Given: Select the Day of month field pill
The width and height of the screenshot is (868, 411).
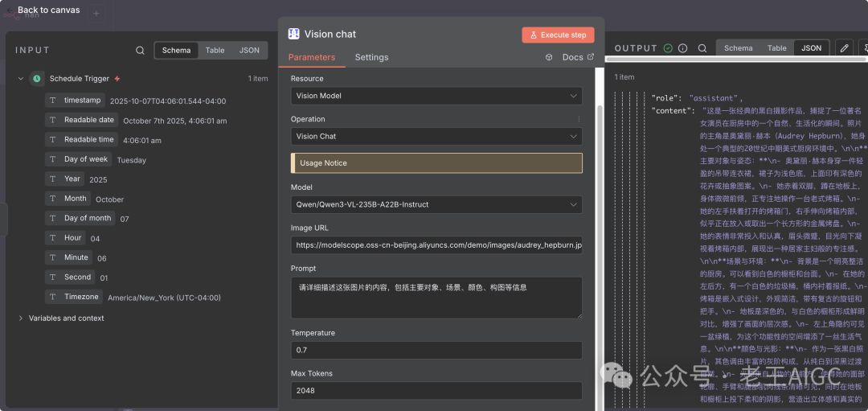Looking at the screenshot, I should pos(80,218).
